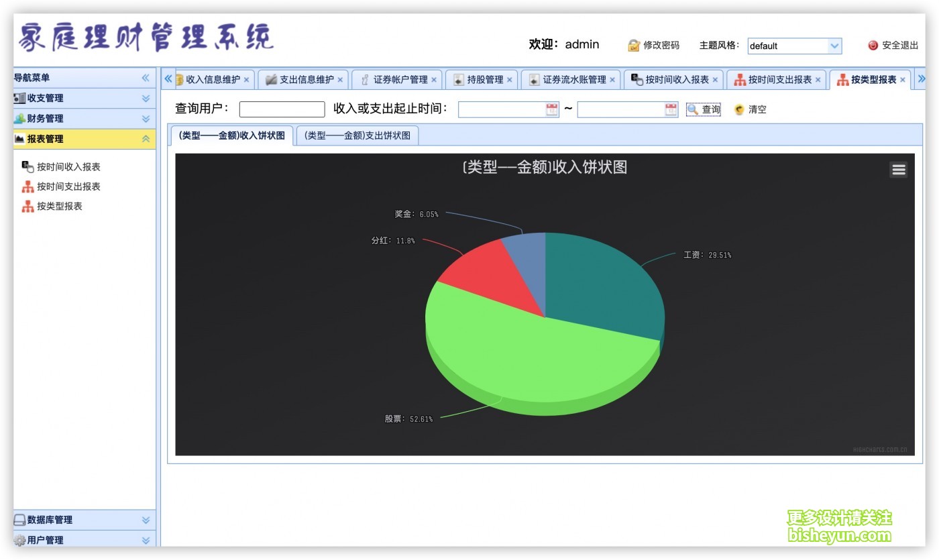Click the 分红: 11.8% data label
This screenshot has height=560, width=939.
click(393, 241)
